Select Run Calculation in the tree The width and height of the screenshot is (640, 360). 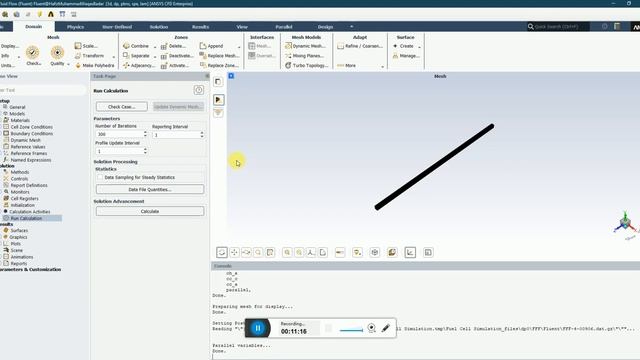[x=26, y=218]
